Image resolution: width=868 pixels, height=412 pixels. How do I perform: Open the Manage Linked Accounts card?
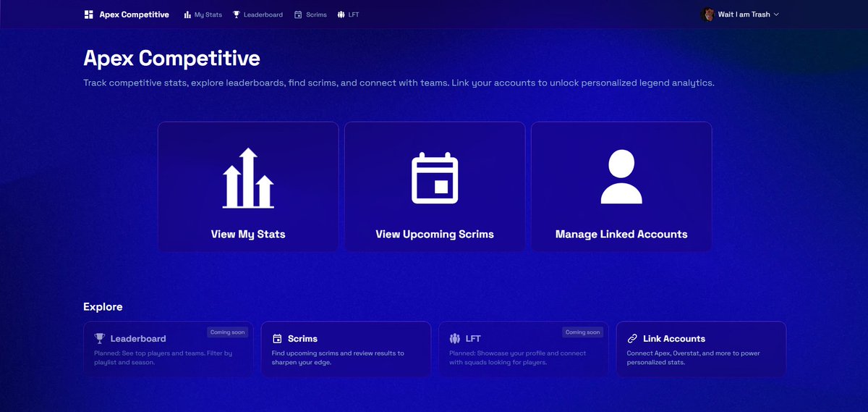[621, 187]
